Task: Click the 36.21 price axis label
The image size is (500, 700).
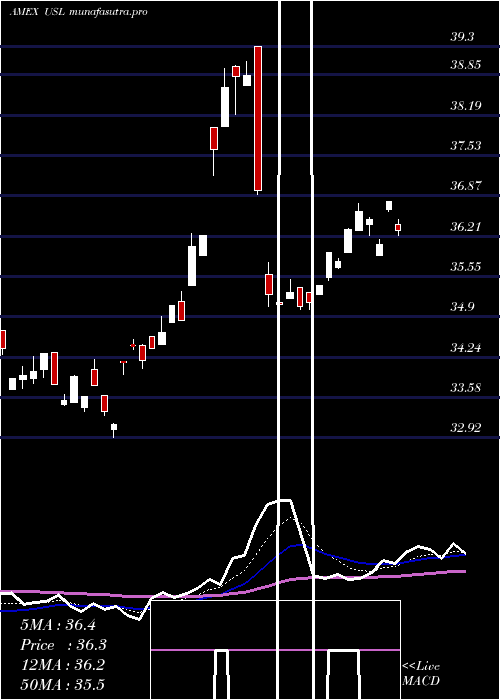Action: click(466, 227)
